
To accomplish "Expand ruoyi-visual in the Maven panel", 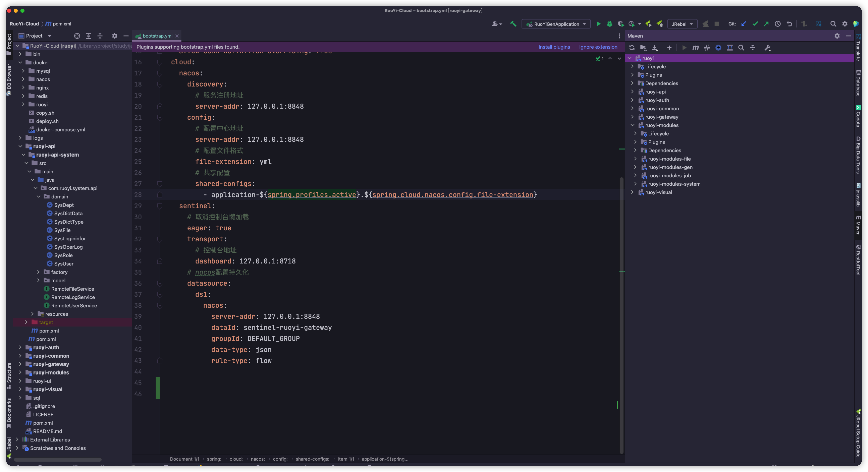I will [x=632, y=192].
